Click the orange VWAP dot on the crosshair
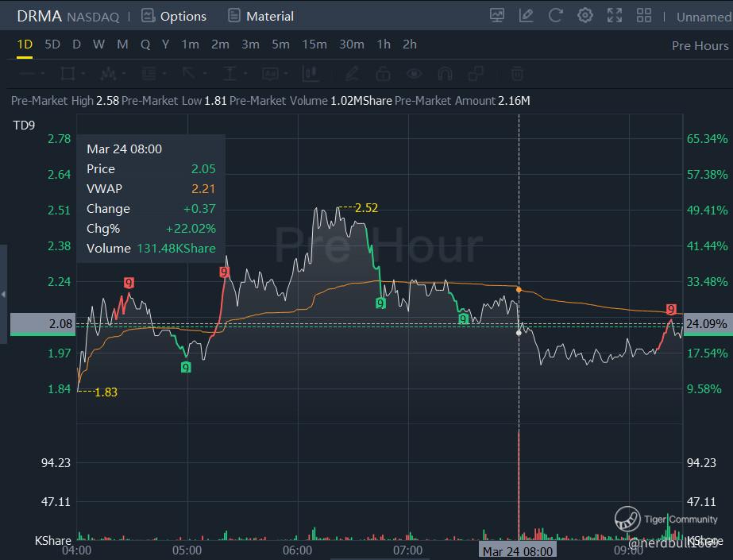 coord(519,290)
